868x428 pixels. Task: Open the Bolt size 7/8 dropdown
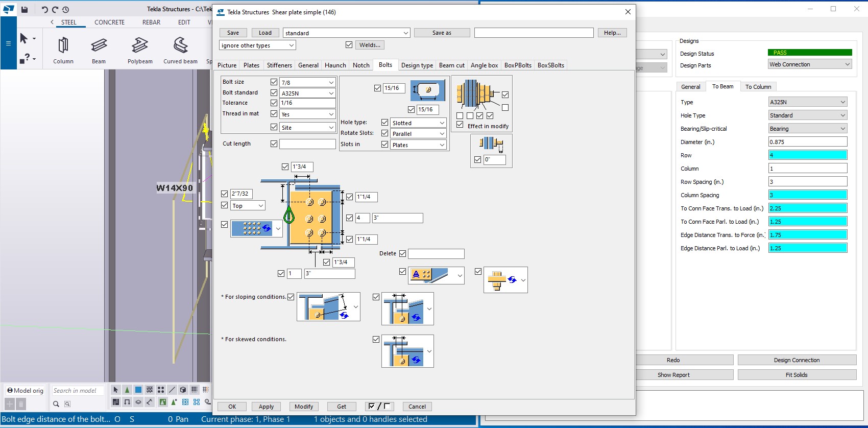coord(307,82)
